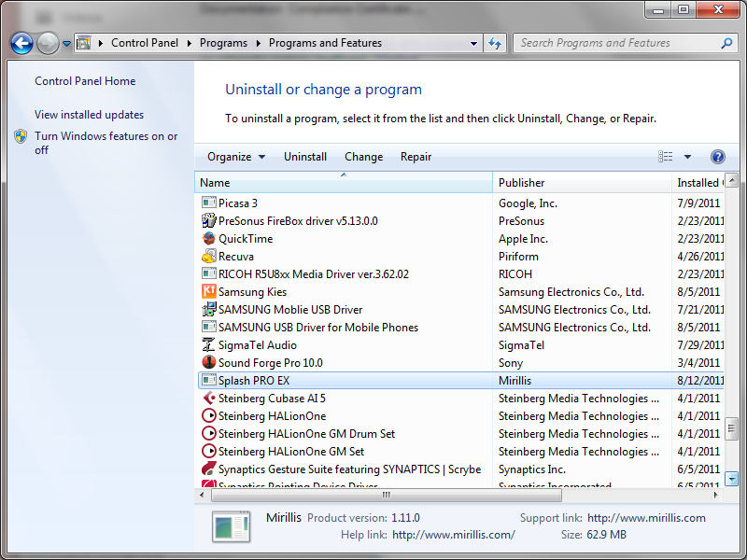Viewport: 747px width, 560px height.
Task: Click the vertical scrollbar thumb
Action: click(x=731, y=429)
